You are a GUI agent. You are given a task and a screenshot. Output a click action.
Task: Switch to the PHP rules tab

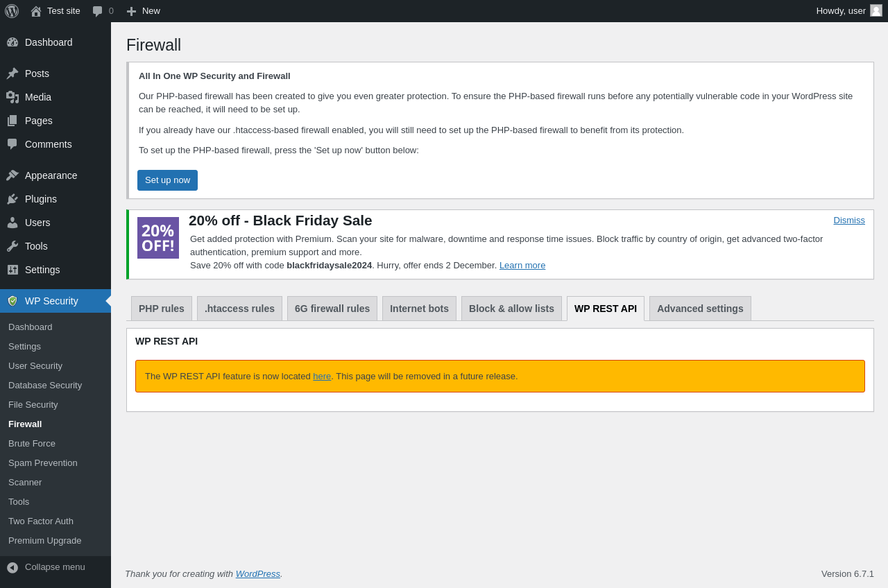pos(162,309)
